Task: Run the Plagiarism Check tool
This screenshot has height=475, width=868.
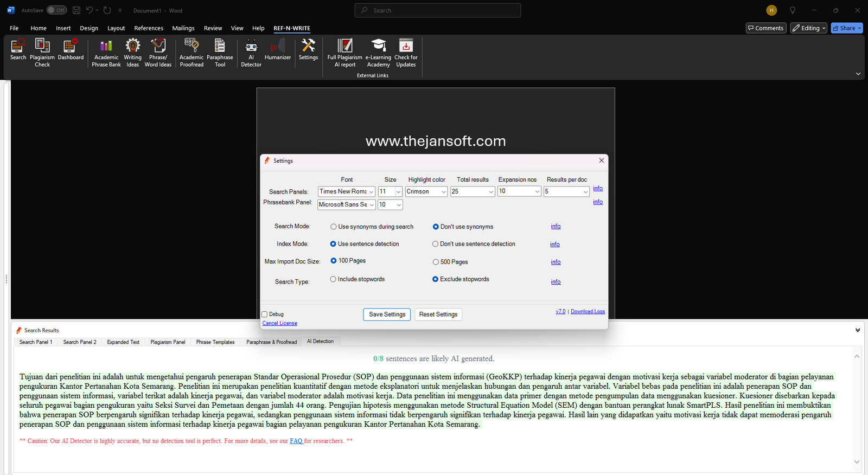Action: click(x=42, y=53)
